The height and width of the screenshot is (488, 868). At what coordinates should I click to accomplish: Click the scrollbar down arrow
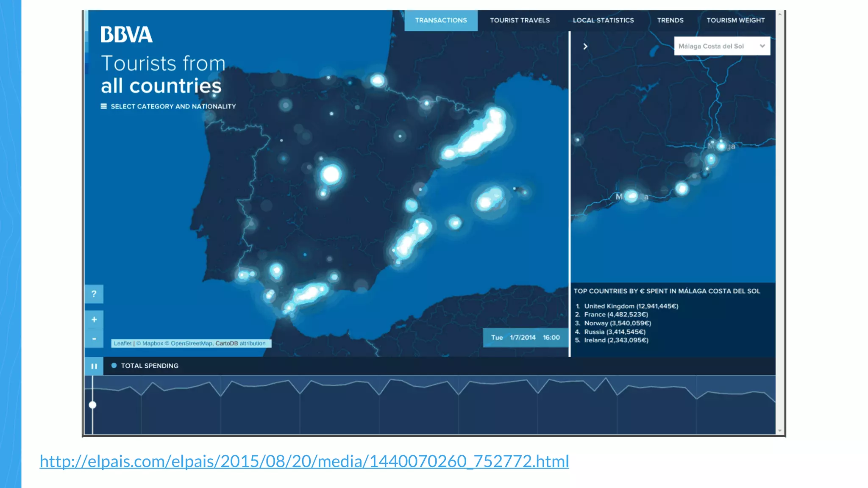780,431
